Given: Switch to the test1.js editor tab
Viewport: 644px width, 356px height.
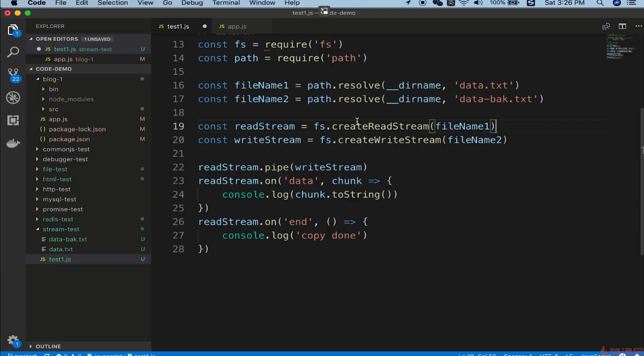Looking at the screenshot, I should (178, 26).
